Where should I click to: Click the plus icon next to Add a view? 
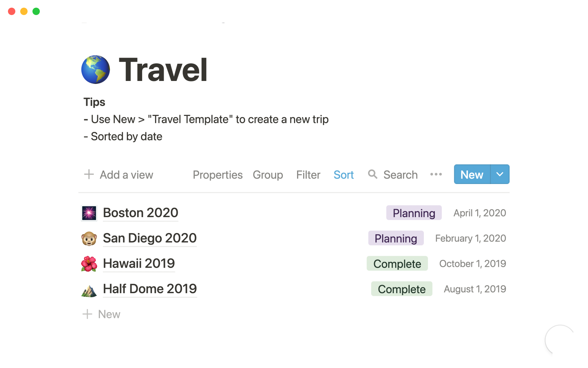click(x=89, y=174)
